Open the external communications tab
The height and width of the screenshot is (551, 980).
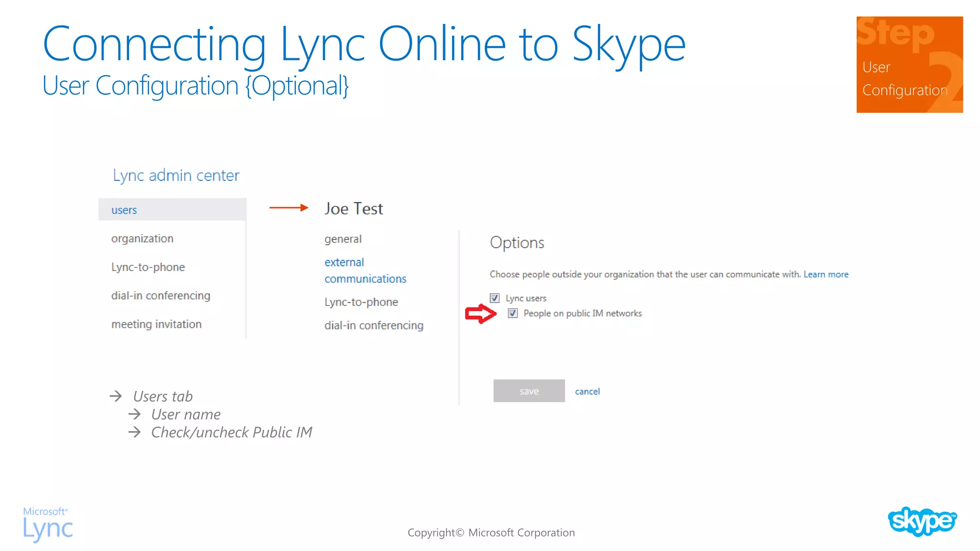[365, 270]
